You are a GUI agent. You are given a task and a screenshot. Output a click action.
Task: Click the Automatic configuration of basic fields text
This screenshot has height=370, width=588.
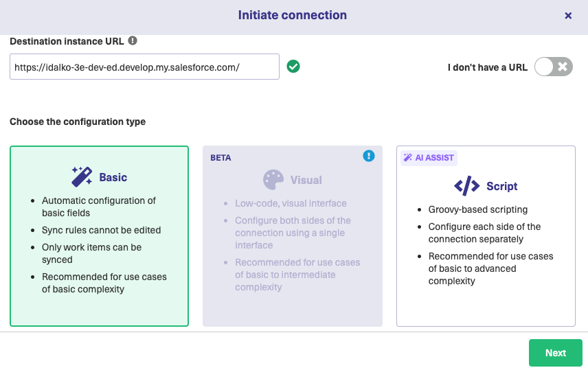(99, 207)
